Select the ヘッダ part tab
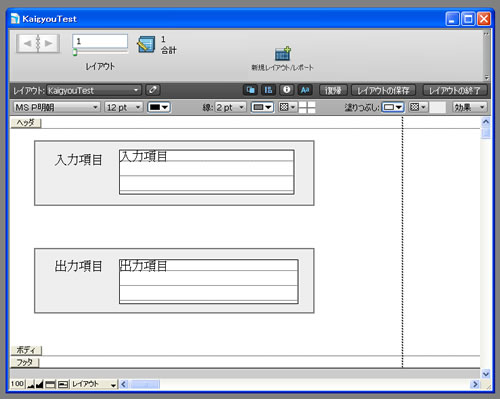This screenshot has width=500, height=399. [x=26, y=123]
